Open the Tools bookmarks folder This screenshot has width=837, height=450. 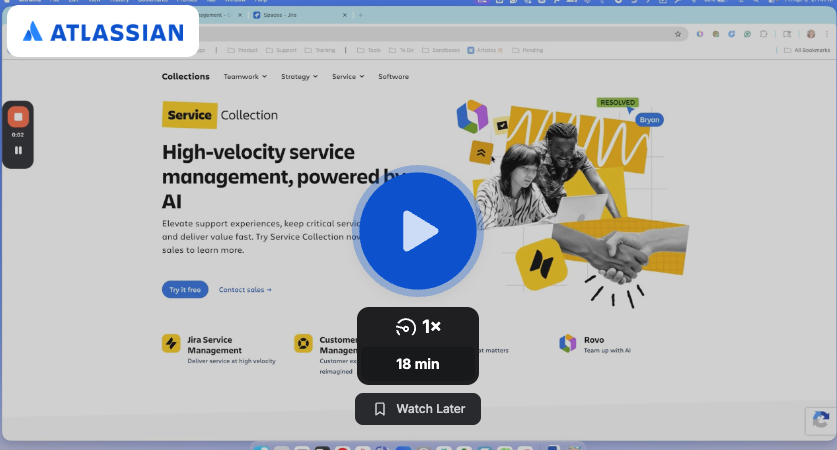(369, 50)
